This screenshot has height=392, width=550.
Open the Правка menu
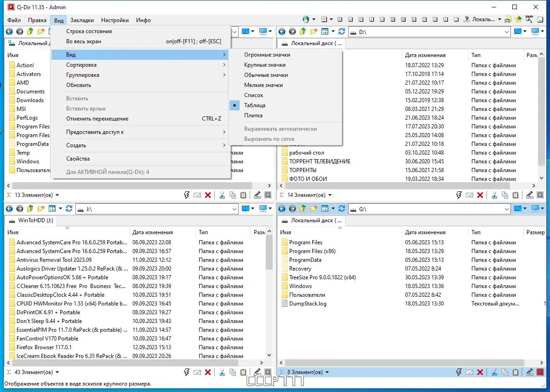pyautogui.click(x=37, y=20)
